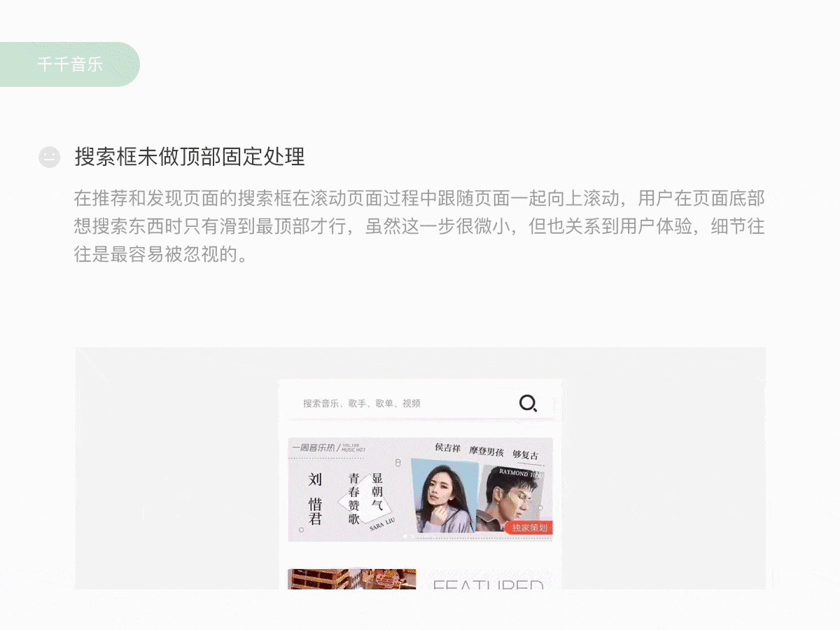Open the FEATURED section heading

[x=488, y=584]
